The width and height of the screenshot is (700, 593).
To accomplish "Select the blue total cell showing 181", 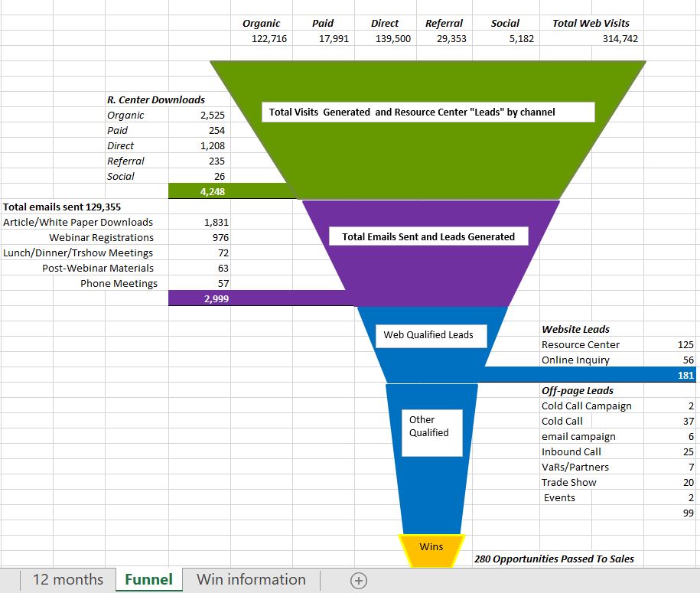I will point(685,375).
